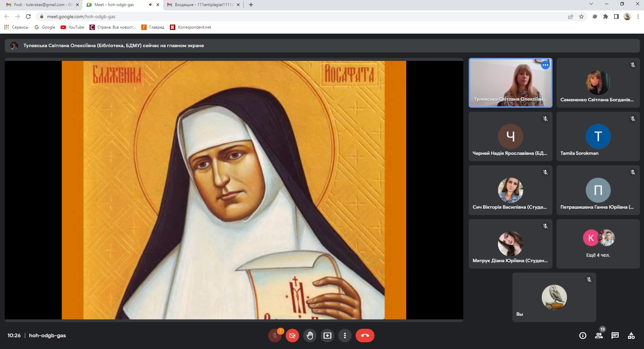Open more options menu in call controls
Viewport: 644px width, 349px height.
(345, 336)
